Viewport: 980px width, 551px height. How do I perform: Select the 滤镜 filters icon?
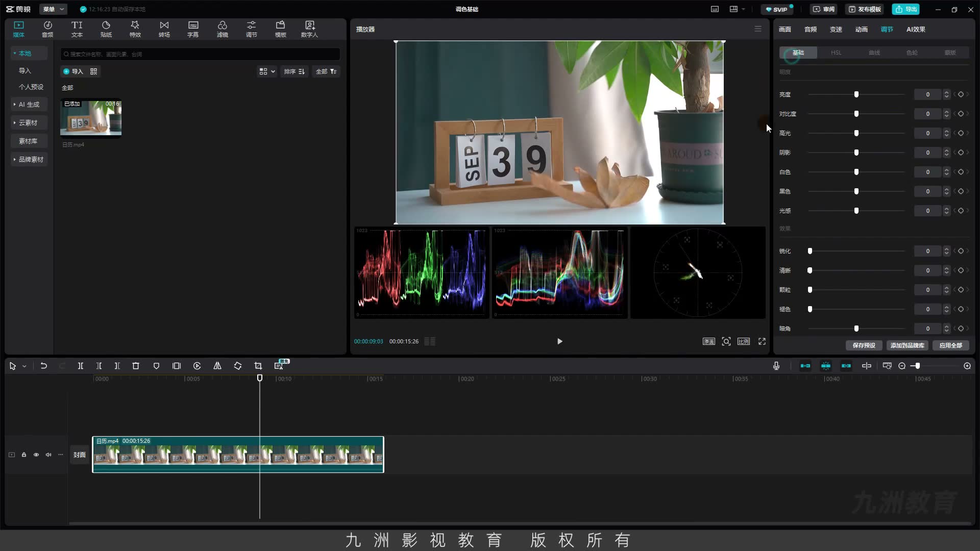click(x=222, y=29)
